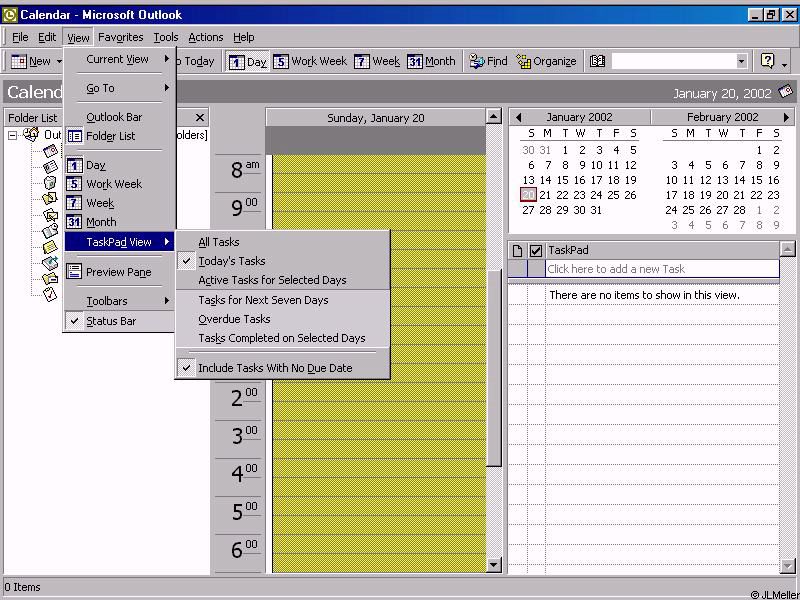Screen dimensions: 800x600
Task: Choose Overdue Tasks from submenu
Action: [x=234, y=319]
